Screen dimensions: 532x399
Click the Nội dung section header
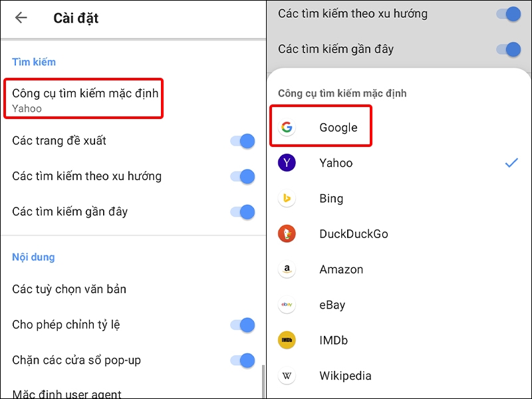click(x=33, y=257)
